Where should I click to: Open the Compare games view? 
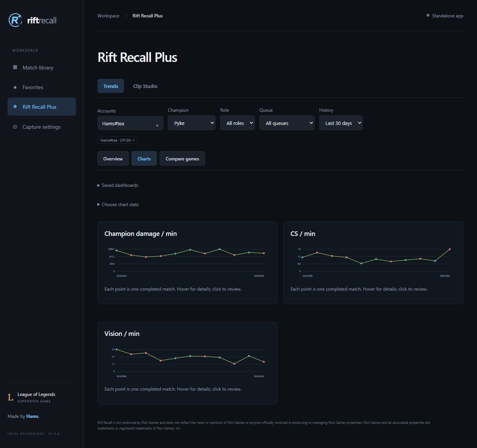[182, 159]
